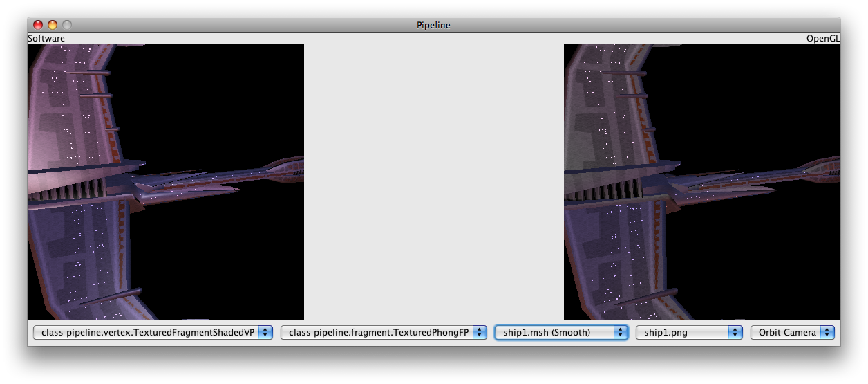Open the ship1.png texture dropdown
This screenshot has height=384, width=868.
click(683, 333)
